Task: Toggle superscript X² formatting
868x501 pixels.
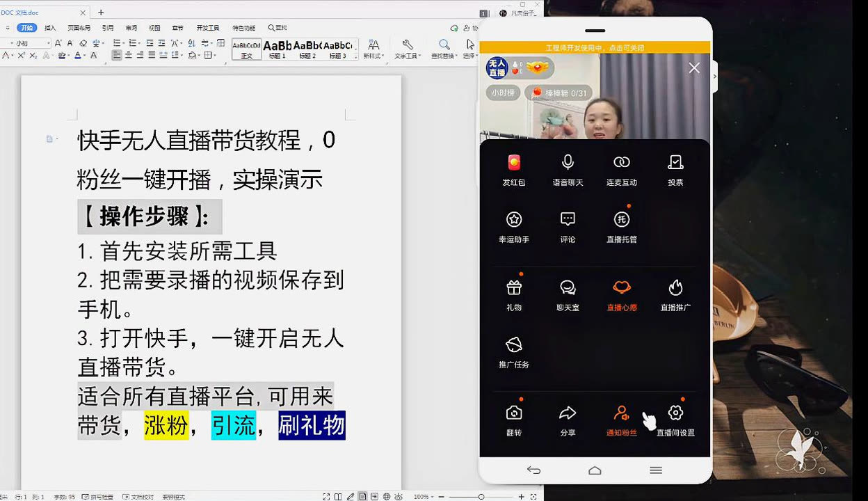Action: [22, 56]
